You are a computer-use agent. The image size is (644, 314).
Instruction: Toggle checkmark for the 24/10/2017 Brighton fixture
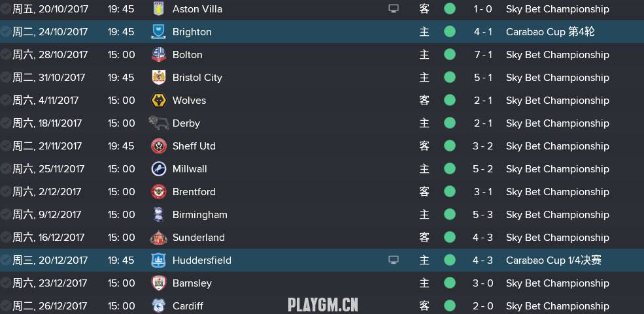tap(6, 31)
